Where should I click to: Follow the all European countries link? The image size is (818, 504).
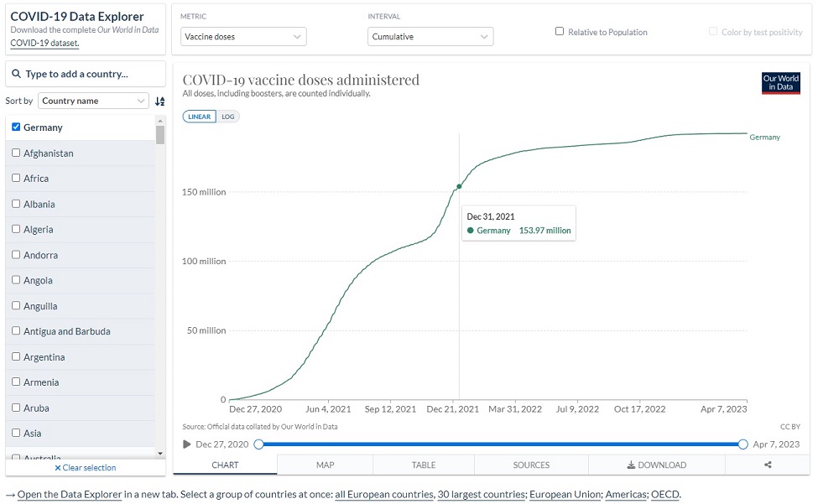tap(383, 495)
